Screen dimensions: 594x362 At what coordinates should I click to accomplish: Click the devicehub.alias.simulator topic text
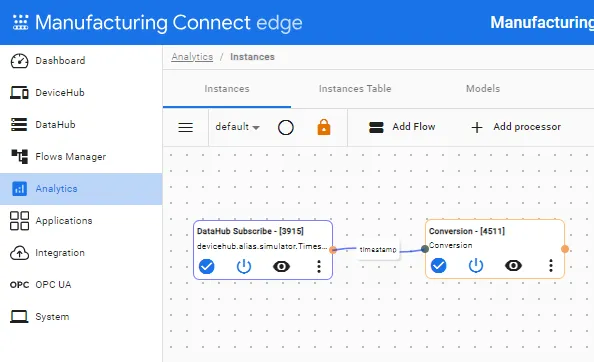click(262, 246)
